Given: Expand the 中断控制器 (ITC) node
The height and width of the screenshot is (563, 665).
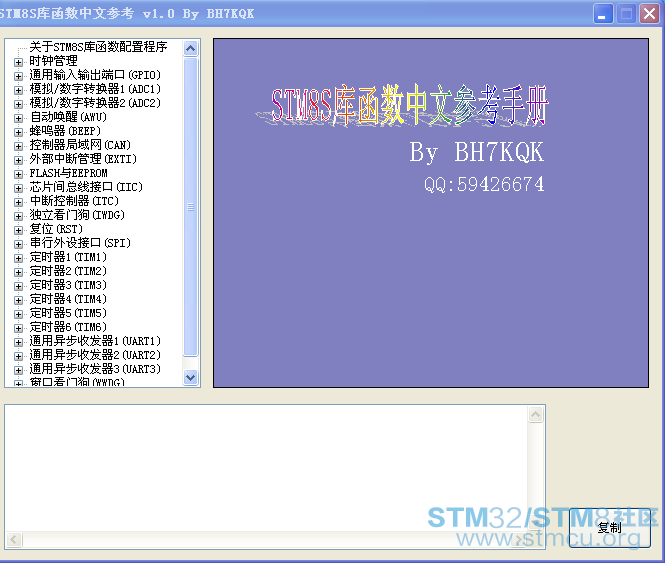Looking at the screenshot, I should point(18,202).
